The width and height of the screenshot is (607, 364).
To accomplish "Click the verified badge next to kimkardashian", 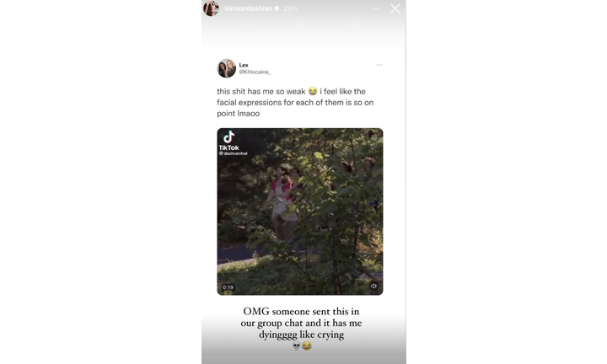I will point(277,8).
